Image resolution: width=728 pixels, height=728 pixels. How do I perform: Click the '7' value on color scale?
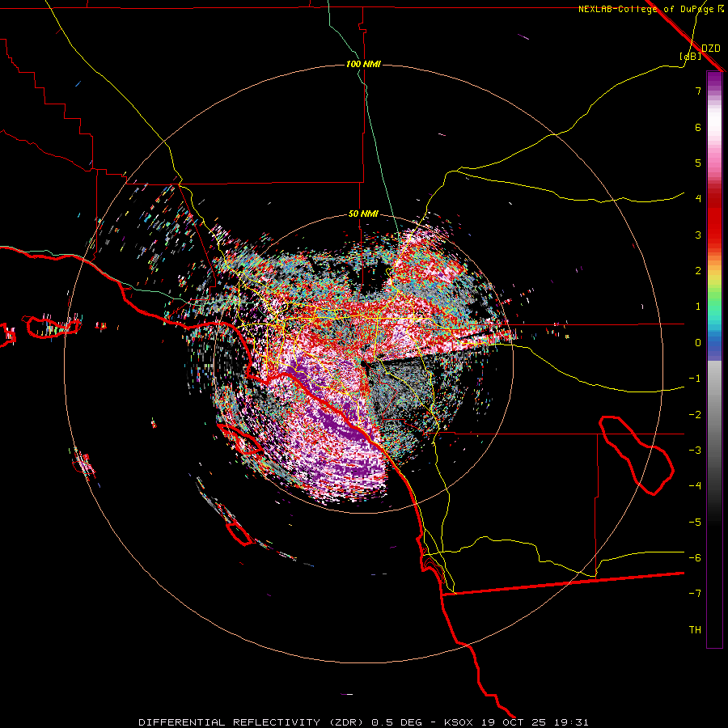[698, 91]
